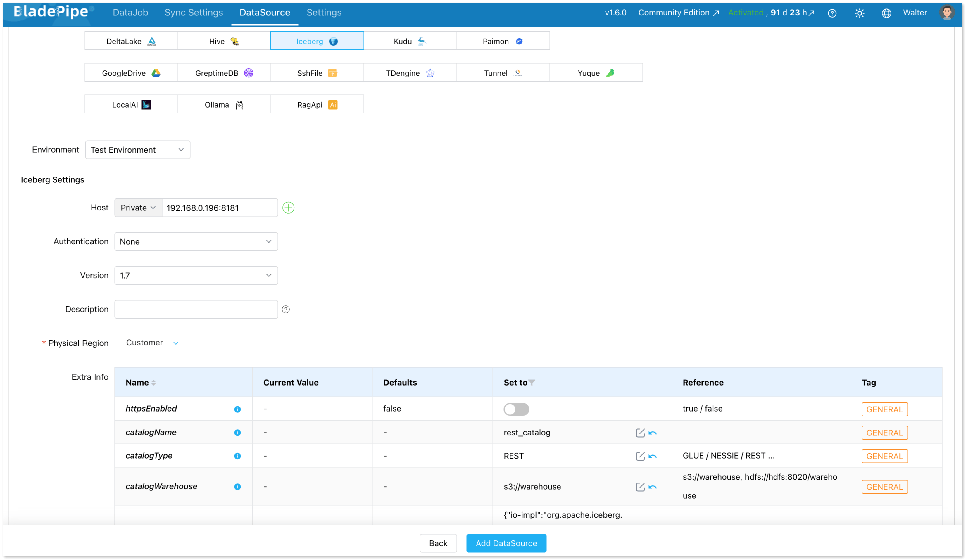This screenshot has height=560, width=966.
Task: Click the Back button
Action: (438, 543)
